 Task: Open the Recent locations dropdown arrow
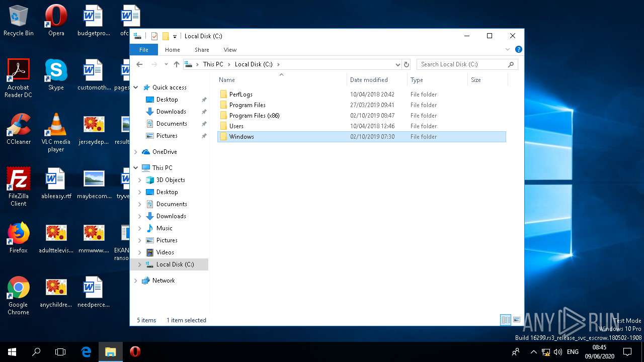(x=166, y=64)
